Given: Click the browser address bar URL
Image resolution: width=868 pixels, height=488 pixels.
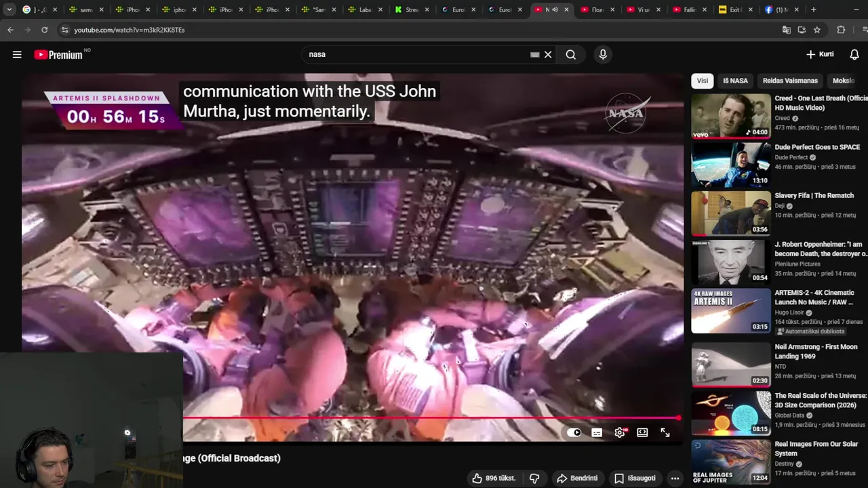Looking at the screenshot, I should click(x=130, y=30).
